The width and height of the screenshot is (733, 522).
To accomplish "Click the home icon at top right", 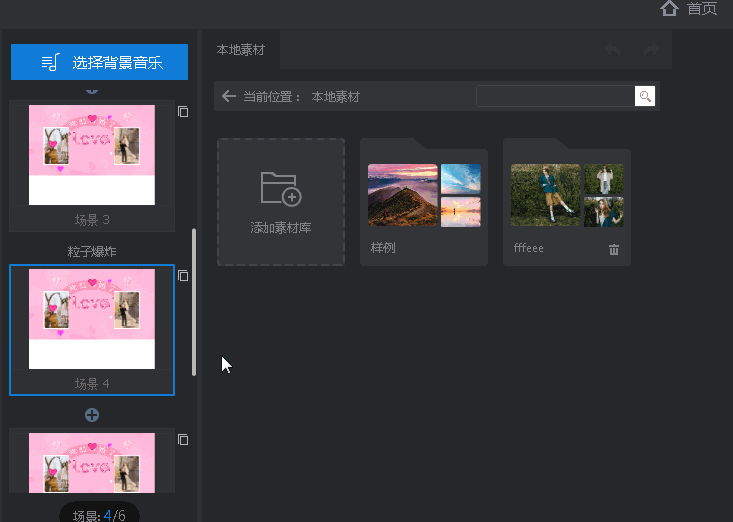I will coord(669,8).
